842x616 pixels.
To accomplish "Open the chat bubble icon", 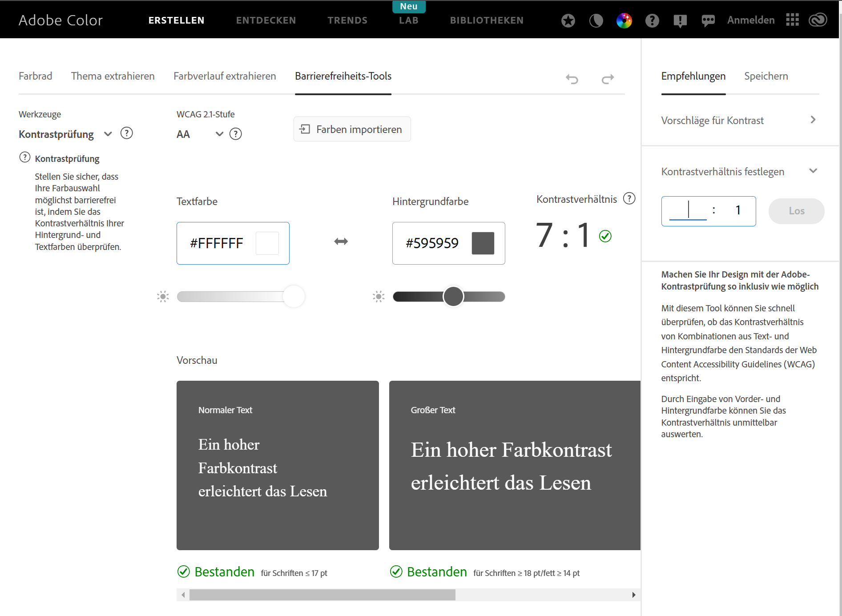I will 708,21.
